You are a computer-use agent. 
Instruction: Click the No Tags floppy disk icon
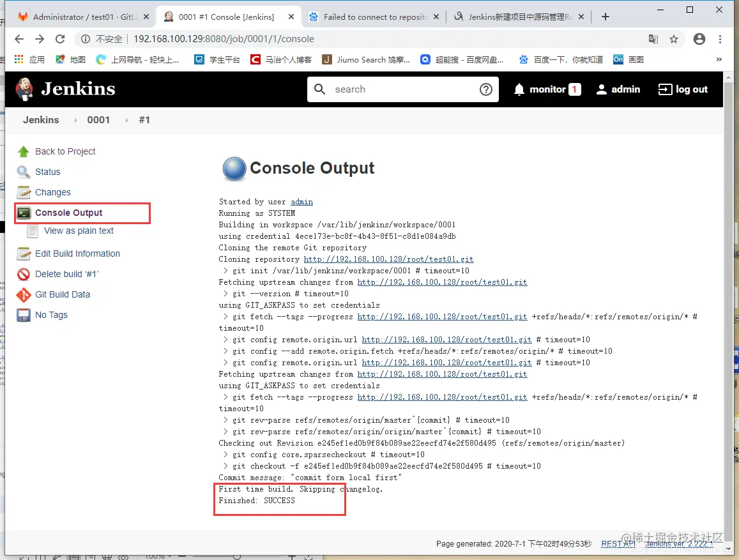24,315
